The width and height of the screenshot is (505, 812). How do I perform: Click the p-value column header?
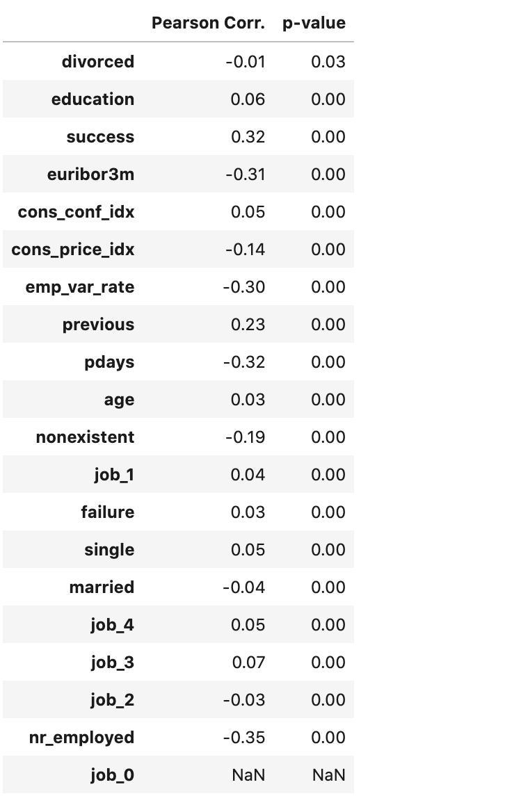pyautogui.click(x=314, y=23)
